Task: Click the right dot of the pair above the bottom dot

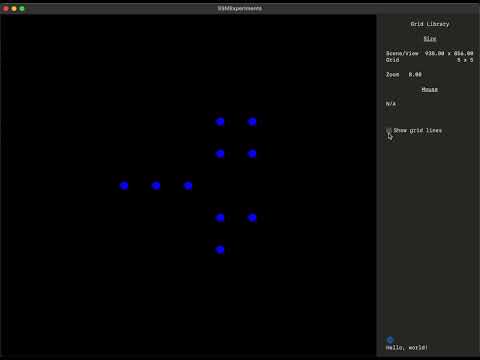Action: [252, 218]
